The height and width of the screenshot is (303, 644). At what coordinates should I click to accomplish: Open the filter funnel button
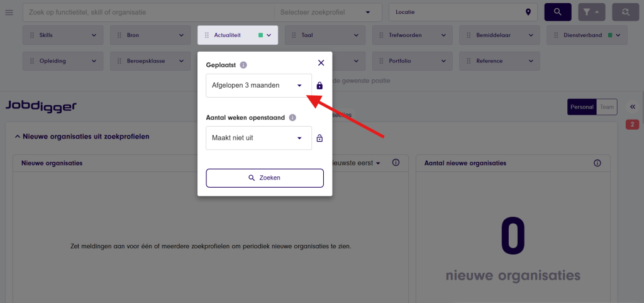(x=591, y=12)
